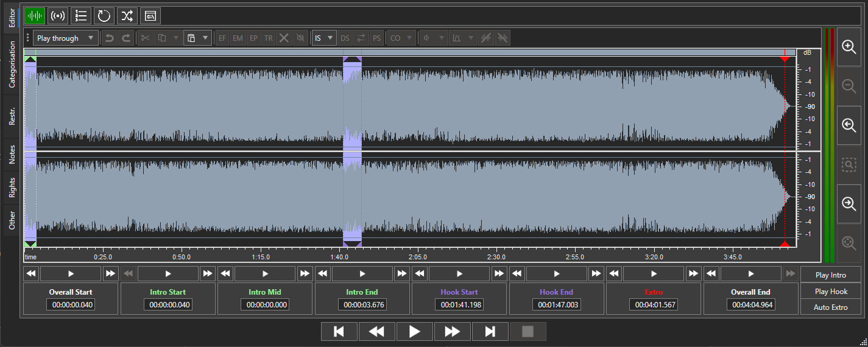Click the Play Hook button

coord(831,291)
